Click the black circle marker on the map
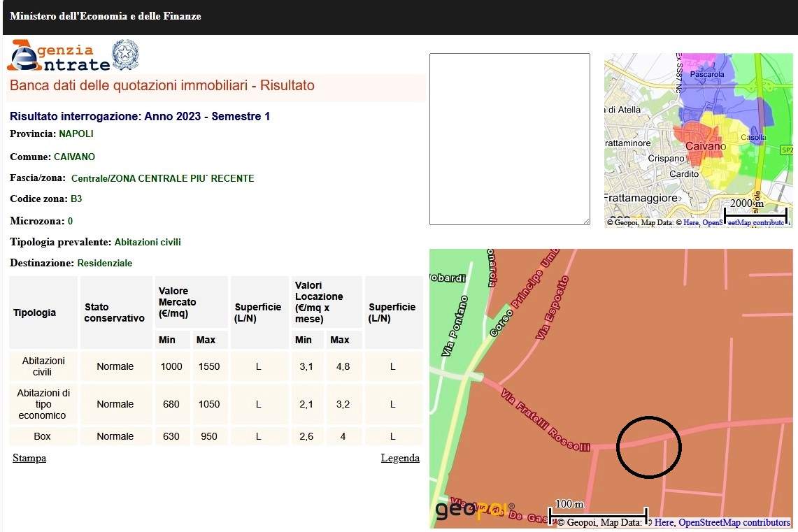Image resolution: width=798 pixels, height=532 pixels. (649, 447)
